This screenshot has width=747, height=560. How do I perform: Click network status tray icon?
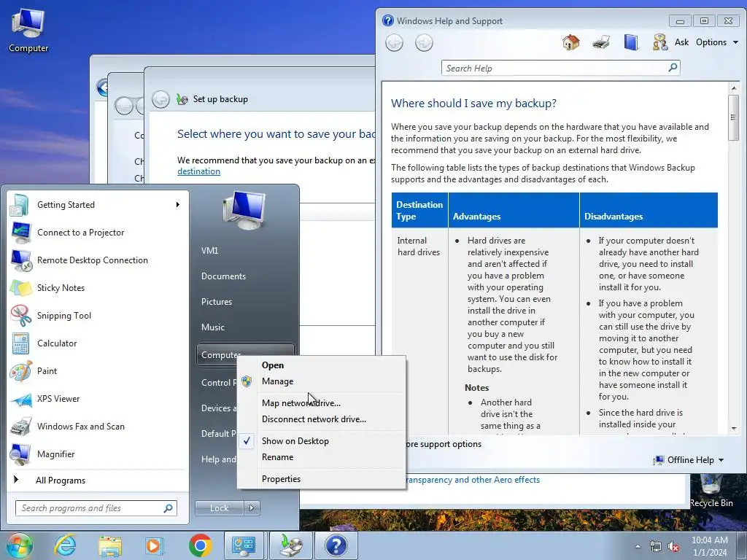click(656, 547)
